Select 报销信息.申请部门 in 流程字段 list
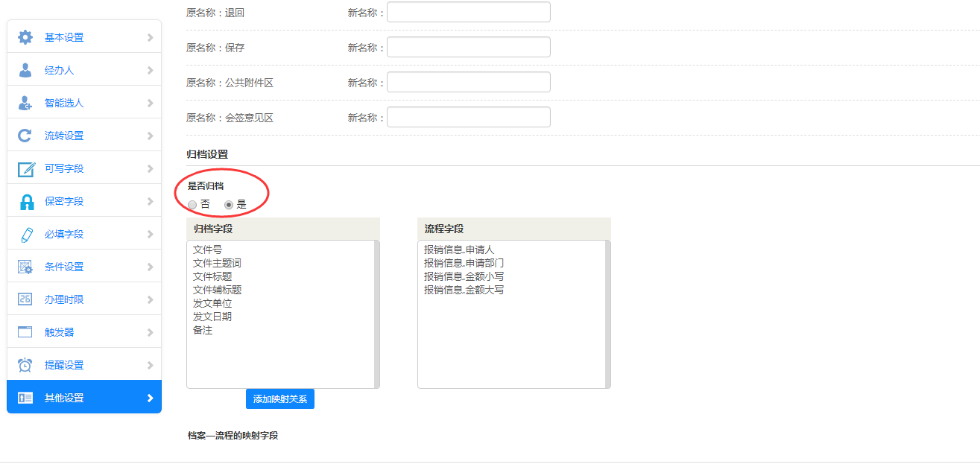The image size is (980, 470). pos(464,263)
